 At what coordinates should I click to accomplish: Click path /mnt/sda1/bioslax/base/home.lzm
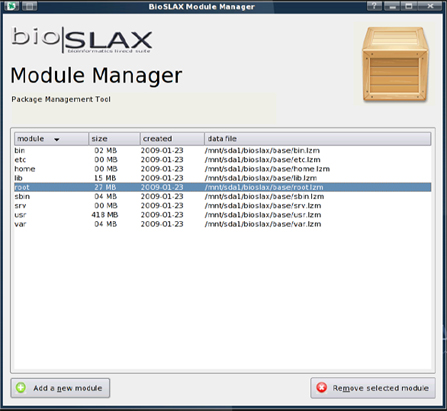[x=267, y=169]
